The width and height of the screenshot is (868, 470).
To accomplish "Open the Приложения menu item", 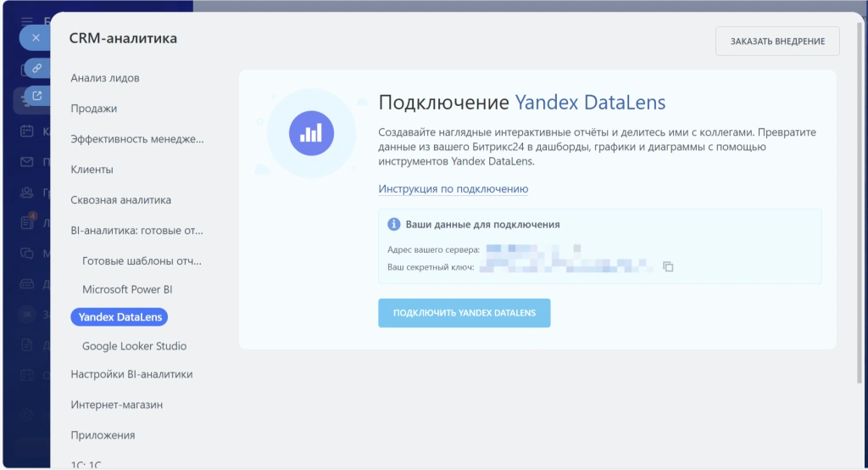I will 103,435.
